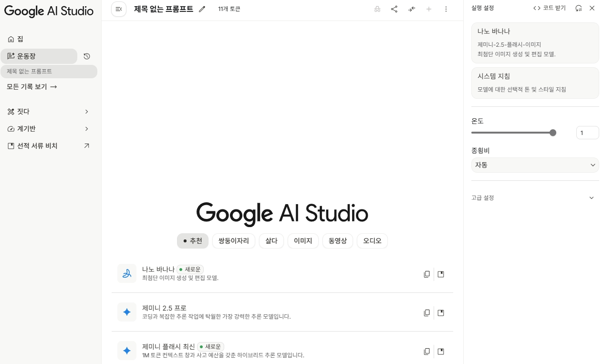Click the Google AI Studio sidebar logo
Screen dimensions: 603x364
pyautogui.click(x=49, y=11)
